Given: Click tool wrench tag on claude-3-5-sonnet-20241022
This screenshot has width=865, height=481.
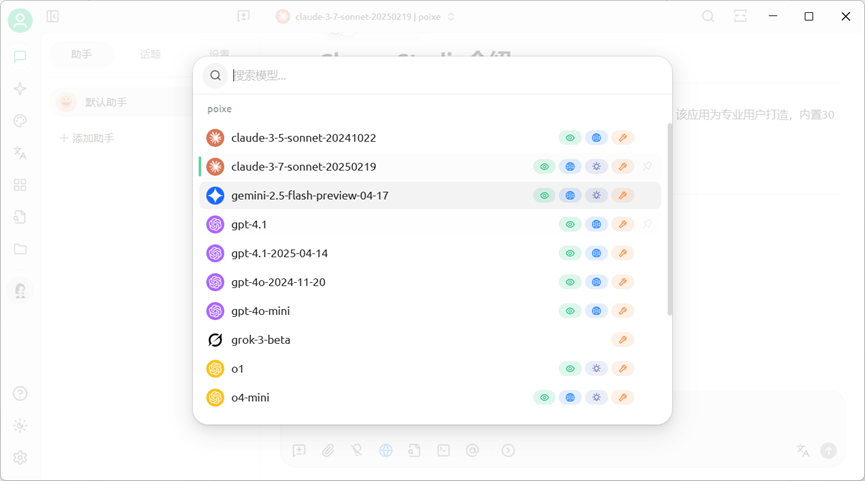Looking at the screenshot, I should pyautogui.click(x=623, y=138).
